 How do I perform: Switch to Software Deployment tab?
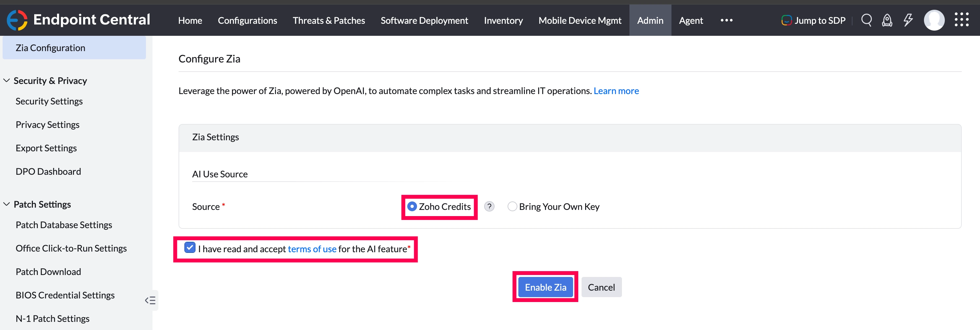[x=424, y=20]
